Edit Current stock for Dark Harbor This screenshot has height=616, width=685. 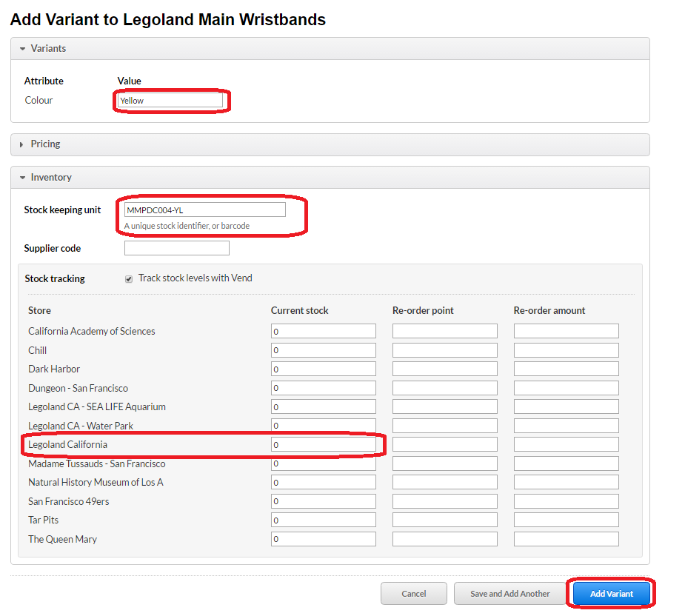324,369
